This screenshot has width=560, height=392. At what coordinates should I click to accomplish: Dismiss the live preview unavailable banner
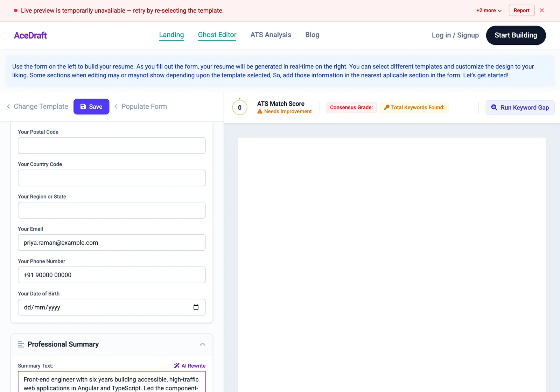(542, 10)
